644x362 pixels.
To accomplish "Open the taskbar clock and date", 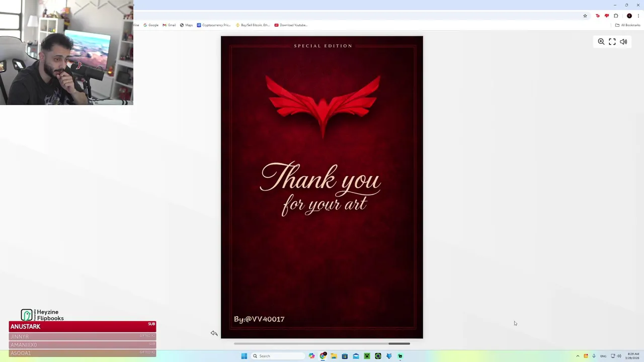I will [x=633, y=356].
